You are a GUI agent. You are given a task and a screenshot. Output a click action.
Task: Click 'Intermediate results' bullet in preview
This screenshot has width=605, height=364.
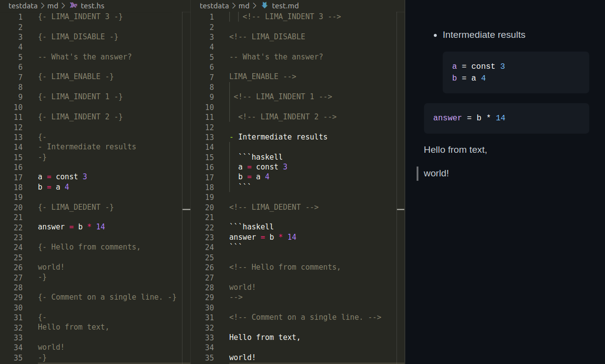point(484,35)
